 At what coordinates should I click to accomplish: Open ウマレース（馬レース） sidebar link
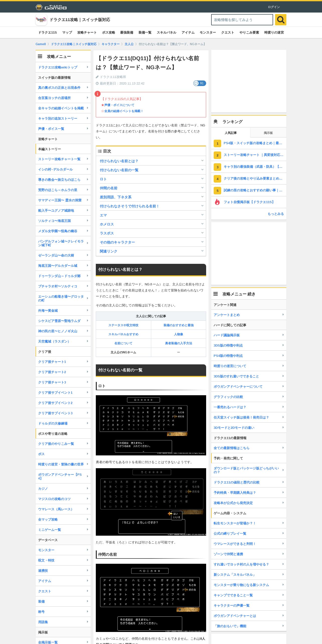tap(56, 509)
